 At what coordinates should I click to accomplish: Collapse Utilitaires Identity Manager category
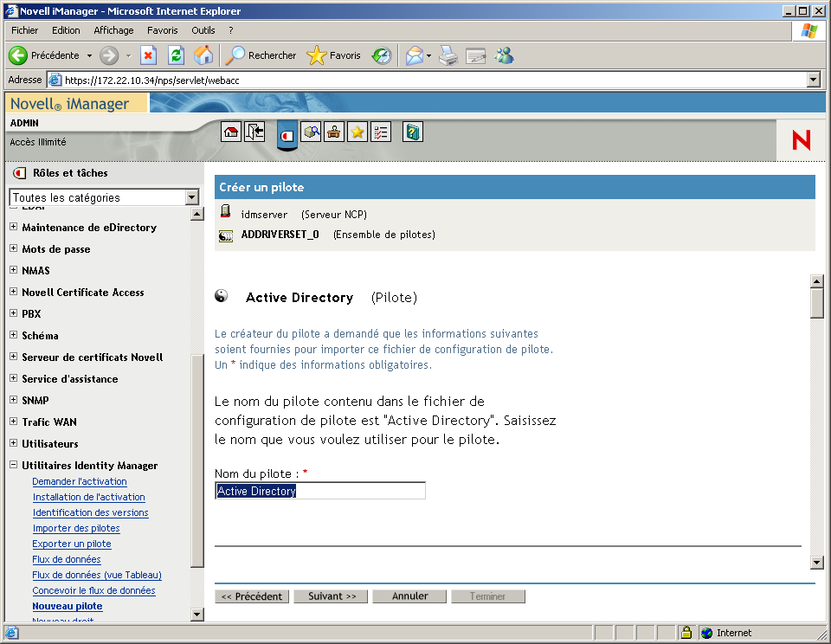pos(13,465)
